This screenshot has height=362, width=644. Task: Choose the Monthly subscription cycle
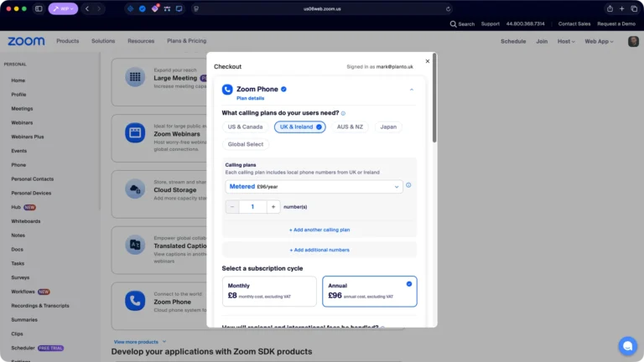269,291
